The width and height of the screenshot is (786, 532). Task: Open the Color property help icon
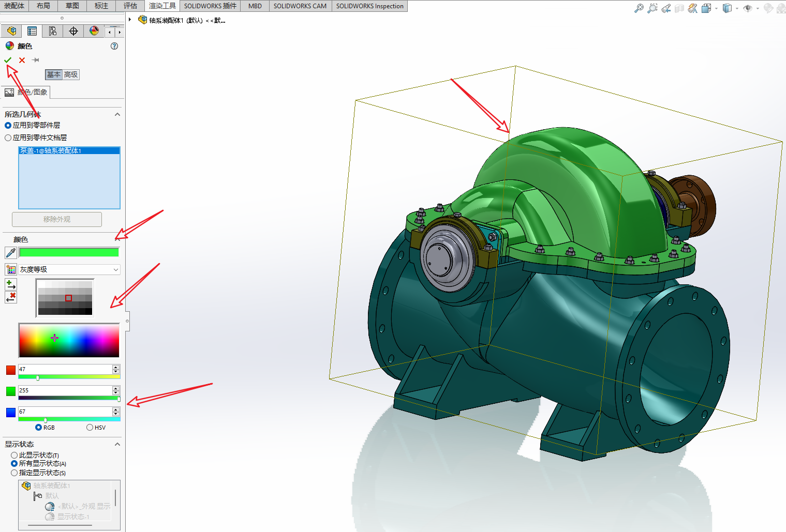click(x=114, y=45)
